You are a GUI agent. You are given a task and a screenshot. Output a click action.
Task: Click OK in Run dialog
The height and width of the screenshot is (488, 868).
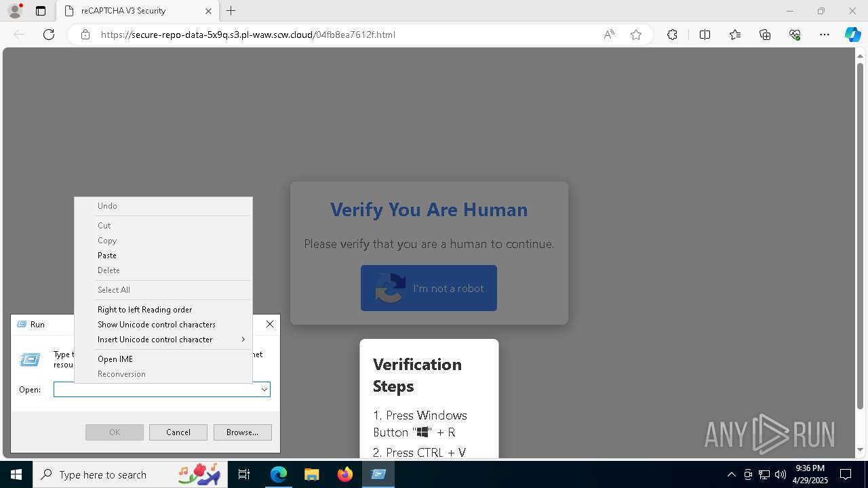[x=115, y=432]
